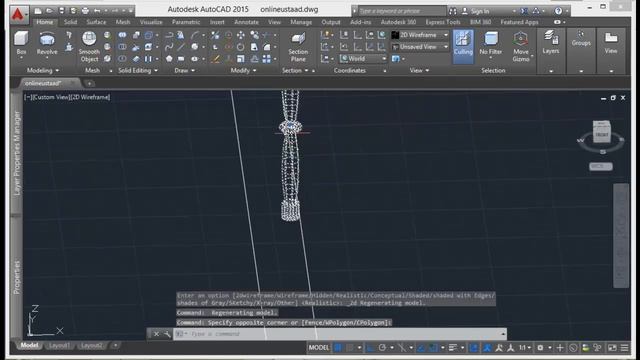Click the Open file icon in Quick Access toolbar
Viewport: 640px width, 360px height.
(49, 11)
